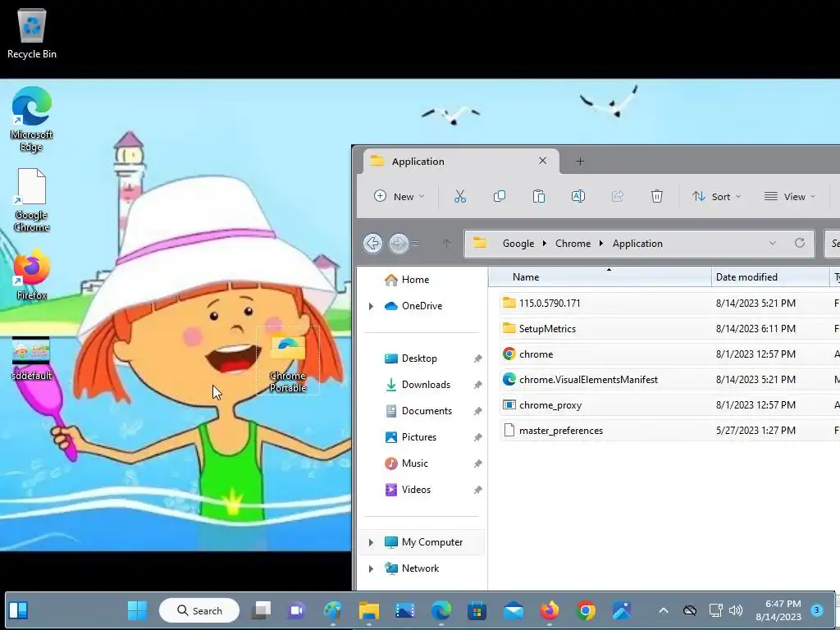Unpin Pictures using its pin icon
Viewport: 840px width, 630px height.
(x=477, y=438)
